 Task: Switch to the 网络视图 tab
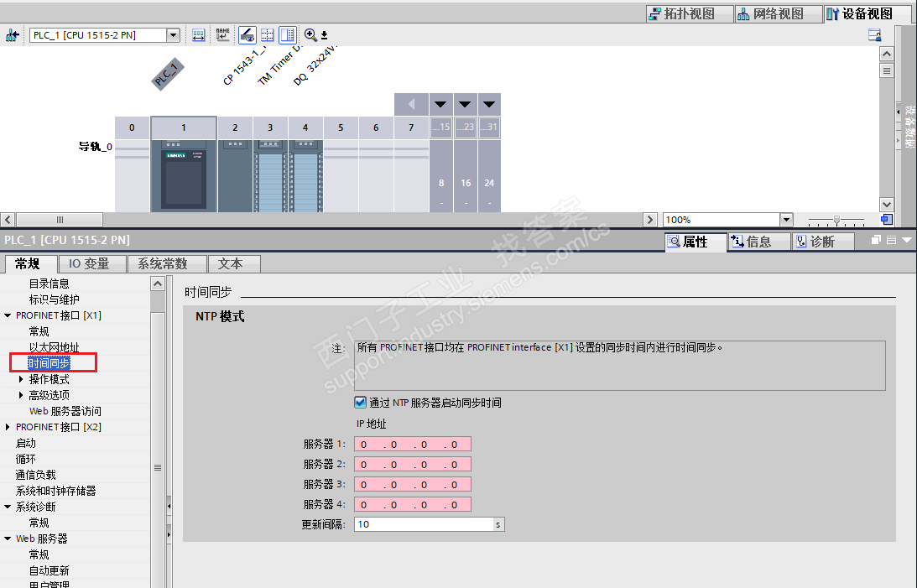click(x=779, y=13)
